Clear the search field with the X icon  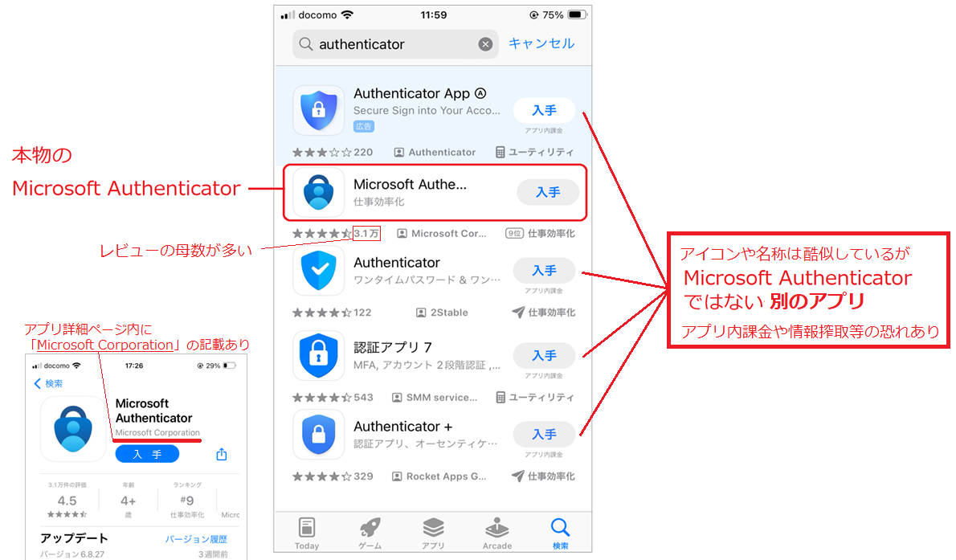(x=485, y=44)
